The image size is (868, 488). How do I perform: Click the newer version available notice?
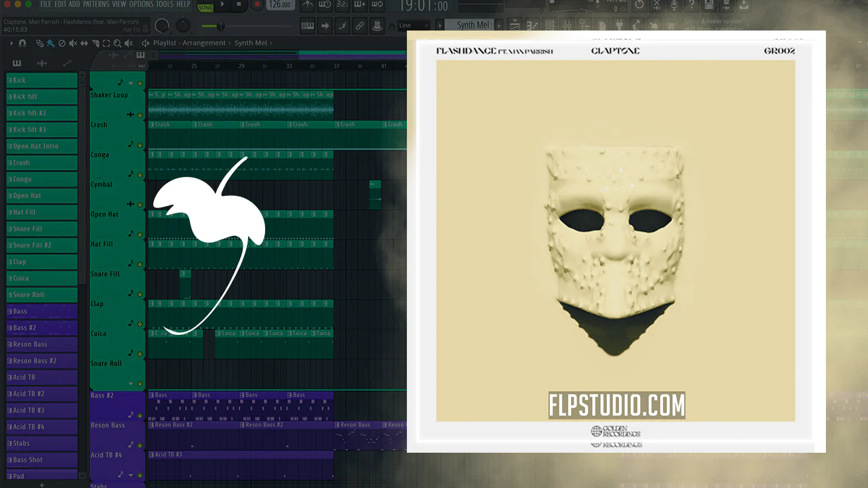712,26
